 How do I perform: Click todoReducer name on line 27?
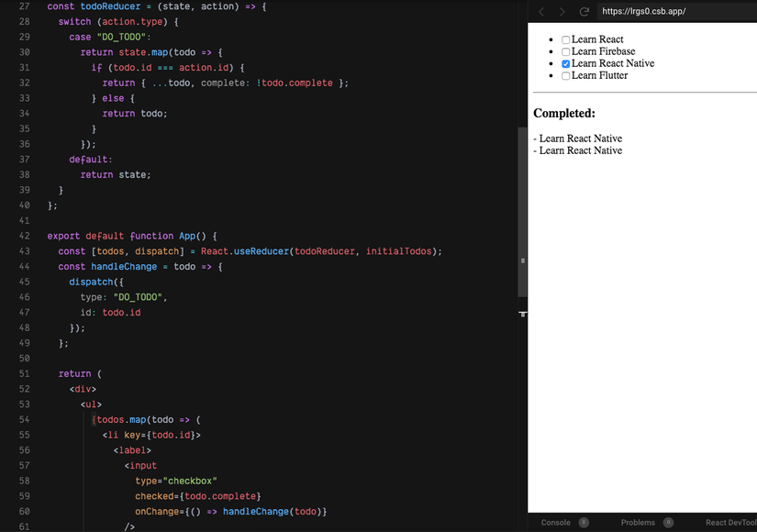[x=110, y=6]
